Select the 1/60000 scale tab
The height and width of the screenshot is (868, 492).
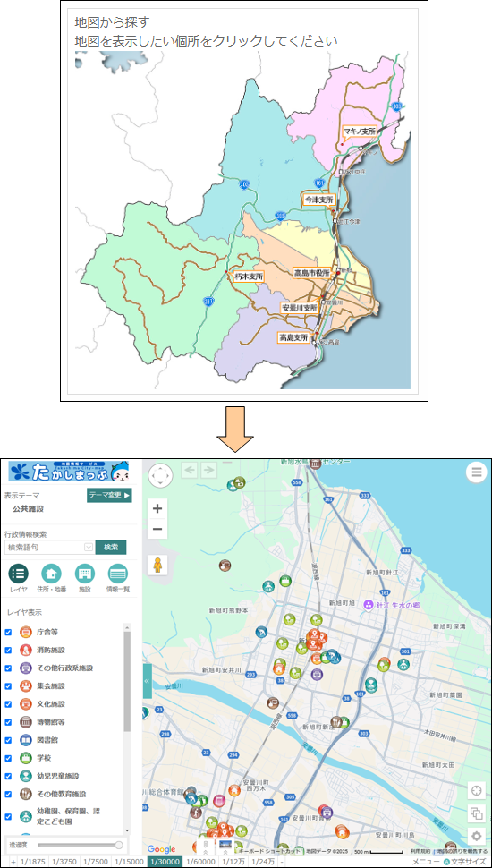pyautogui.click(x=201, y=862)
